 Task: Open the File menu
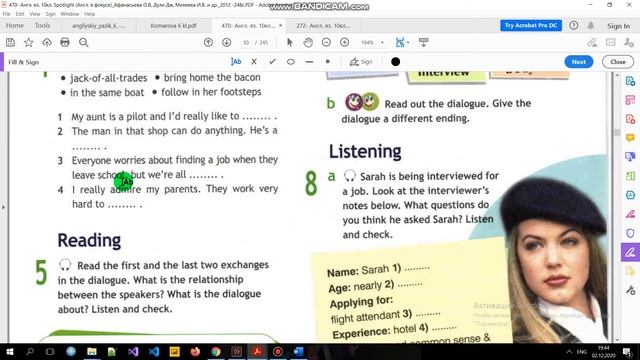(7, 14)
